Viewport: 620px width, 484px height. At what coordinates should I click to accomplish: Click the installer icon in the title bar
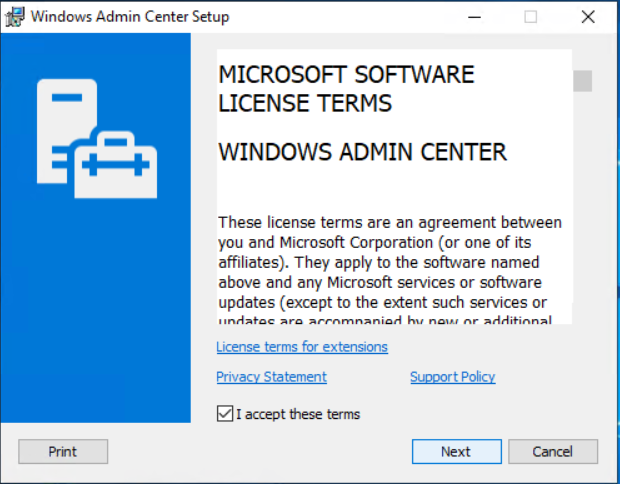click(15, 16)
